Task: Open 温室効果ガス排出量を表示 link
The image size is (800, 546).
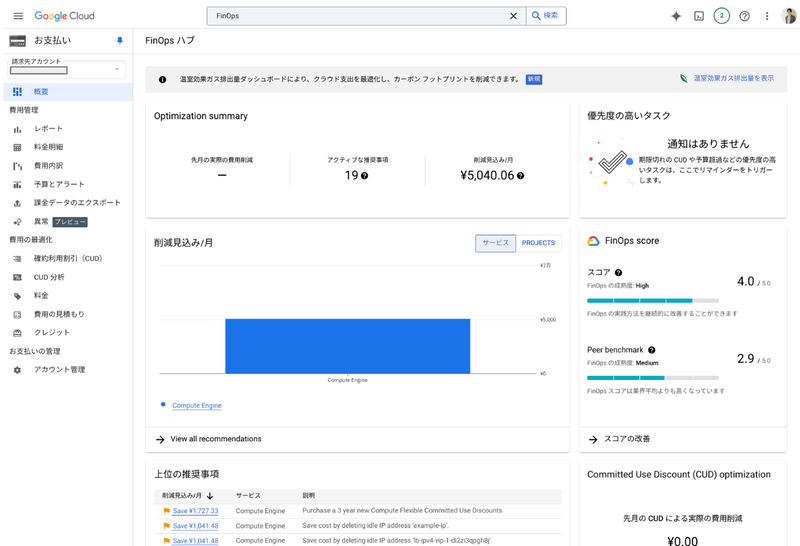Action: [x=733, y=78]
